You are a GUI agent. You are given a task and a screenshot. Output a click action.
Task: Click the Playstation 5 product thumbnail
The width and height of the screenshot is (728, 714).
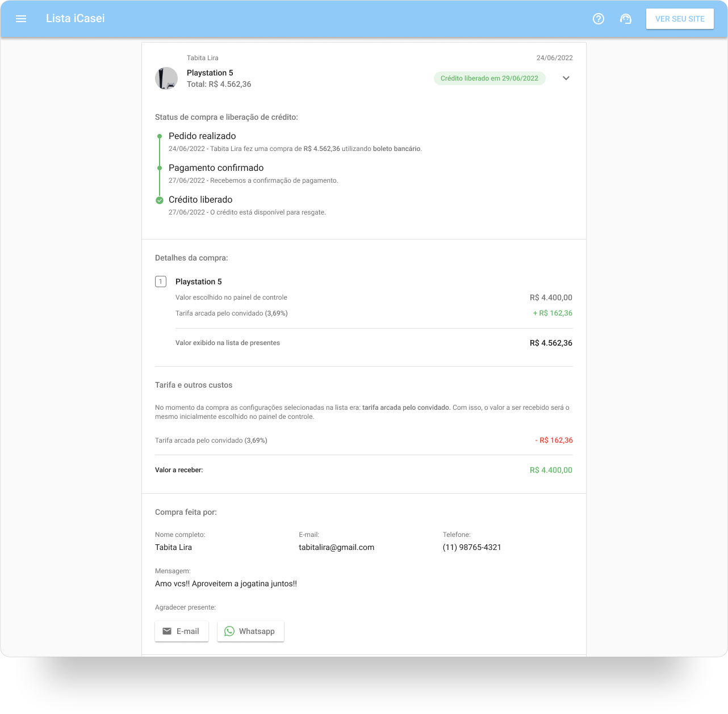click(166, 78)
